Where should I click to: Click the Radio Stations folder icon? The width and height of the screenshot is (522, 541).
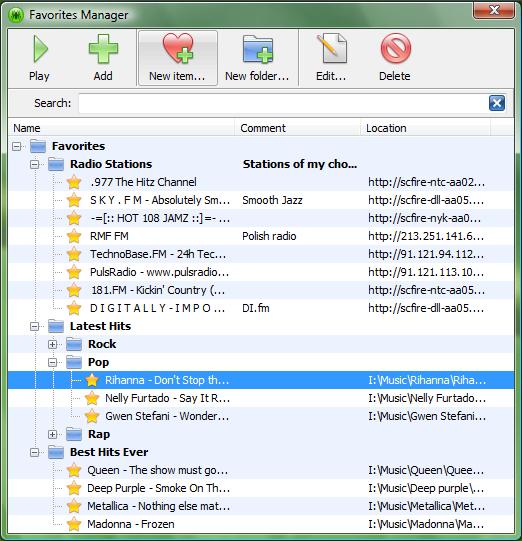tap(56, 164)
